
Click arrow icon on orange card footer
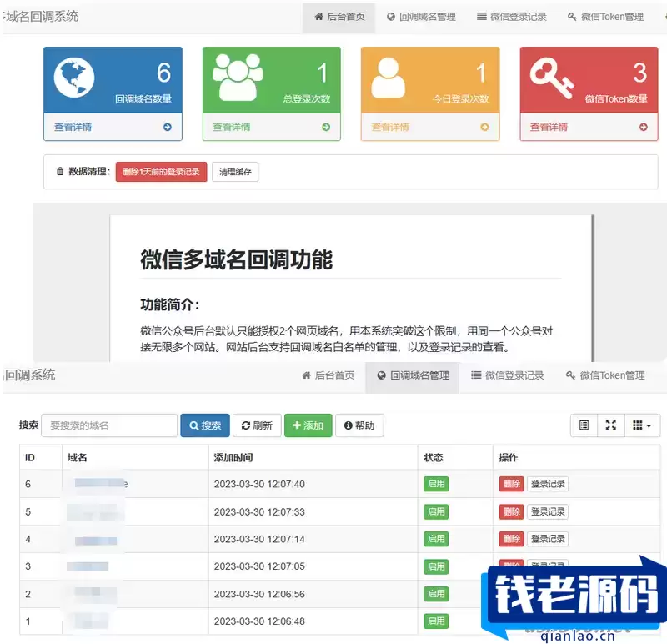tap(484, 127)
